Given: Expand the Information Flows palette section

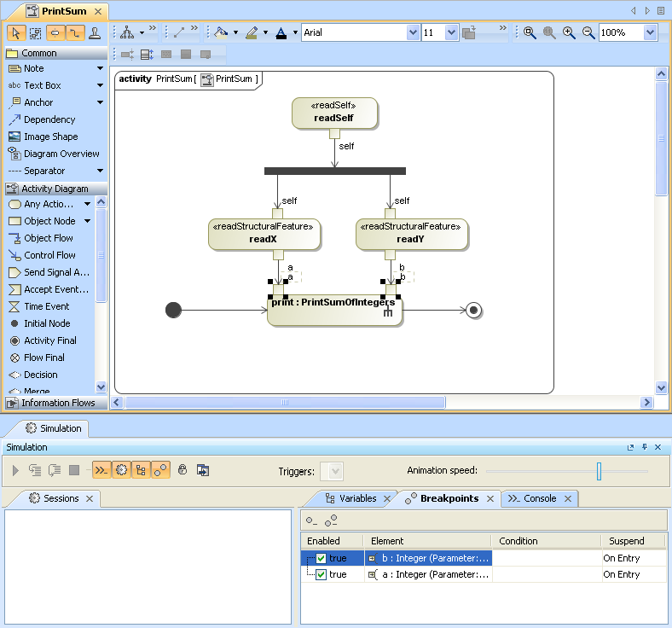Looking at the screenshot, I should tap(51, 403).
